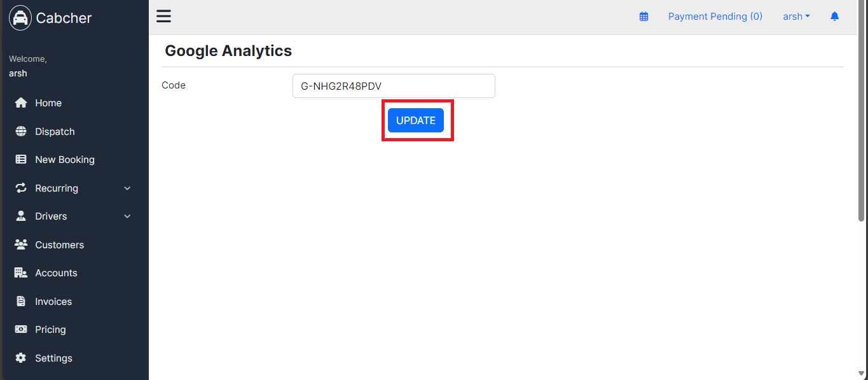Expand the Recurring submenu chevron

[127, 188]
